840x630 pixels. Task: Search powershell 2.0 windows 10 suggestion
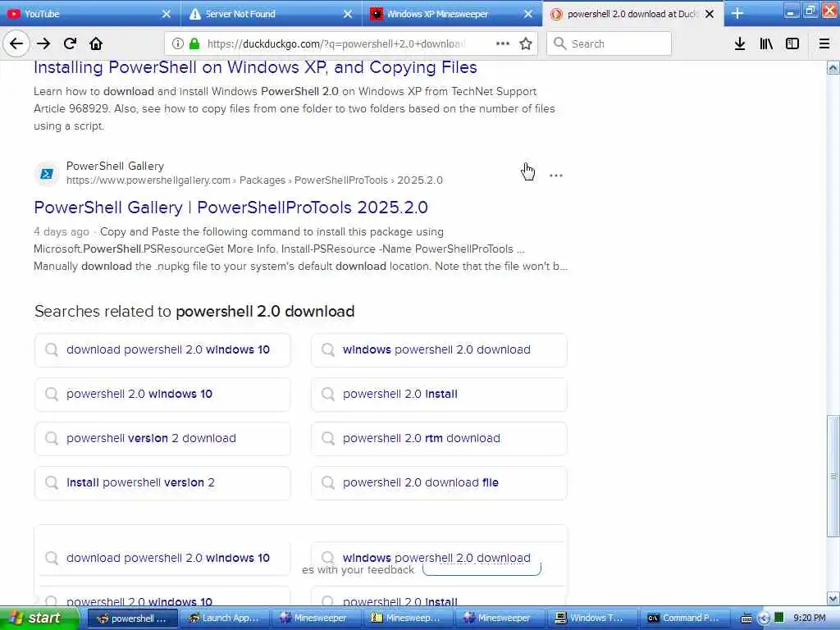point(163,395)
